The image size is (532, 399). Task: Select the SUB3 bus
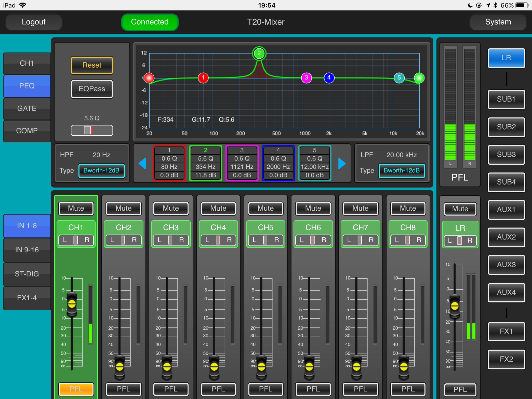click(506, 154)
